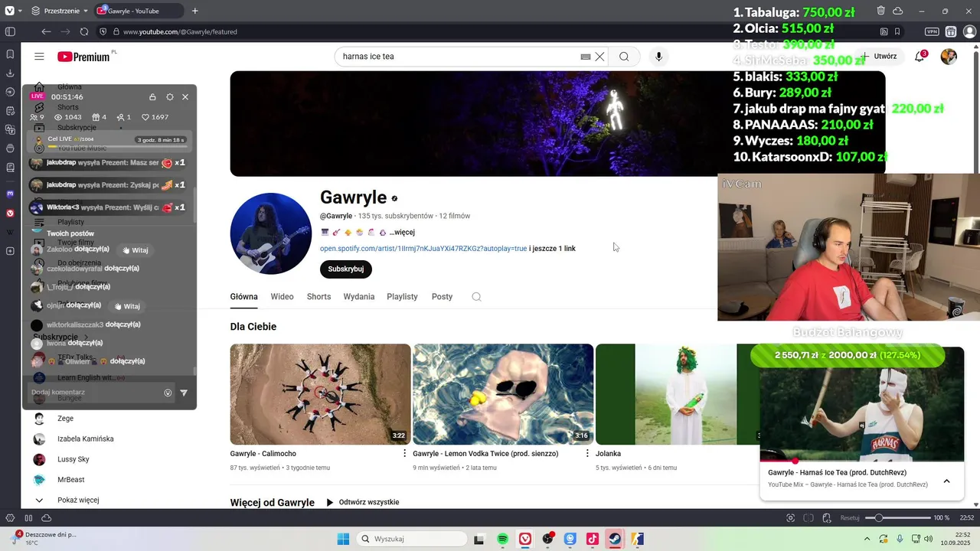Viewport: 980px width, 551px height.
Task: Start voice search with the microphone
Action: (658, 57)
